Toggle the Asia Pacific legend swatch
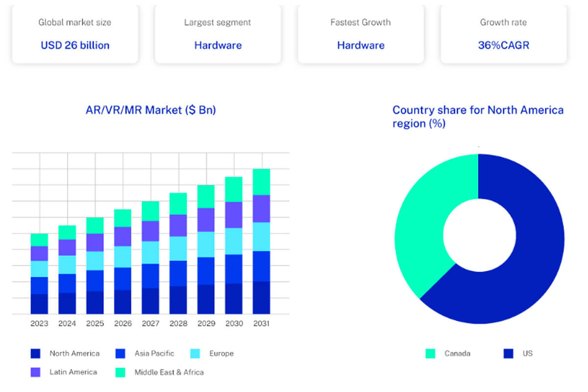 tap(121, 353)
